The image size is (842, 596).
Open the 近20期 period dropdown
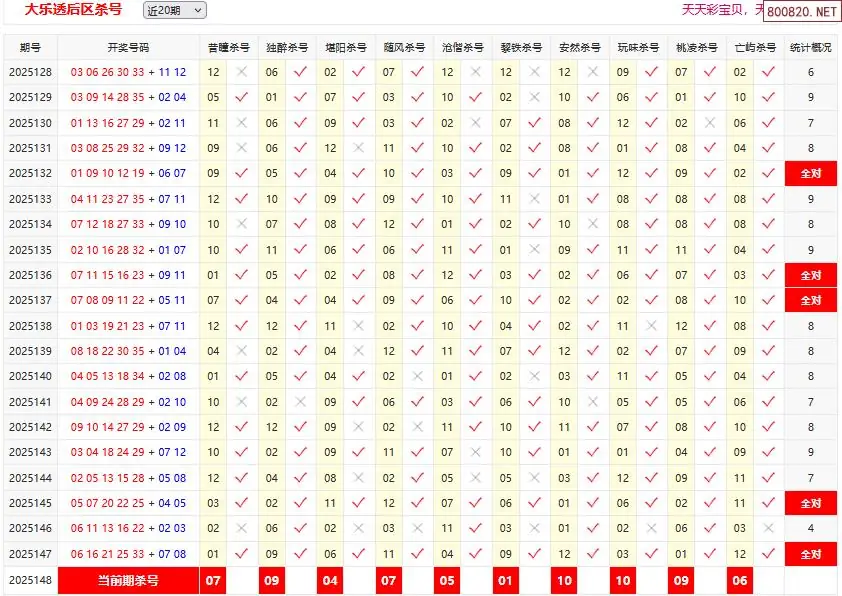point(175,10)
